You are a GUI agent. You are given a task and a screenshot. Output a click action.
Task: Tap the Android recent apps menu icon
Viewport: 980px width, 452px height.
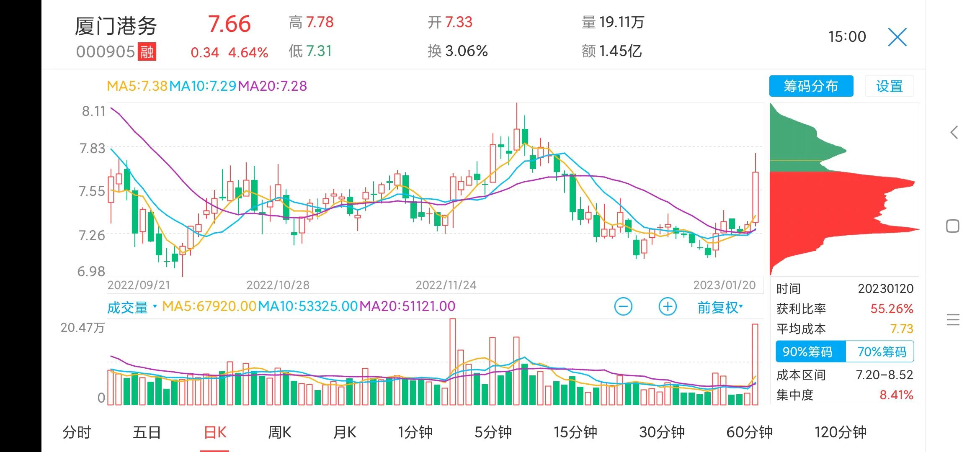point(953,320)
